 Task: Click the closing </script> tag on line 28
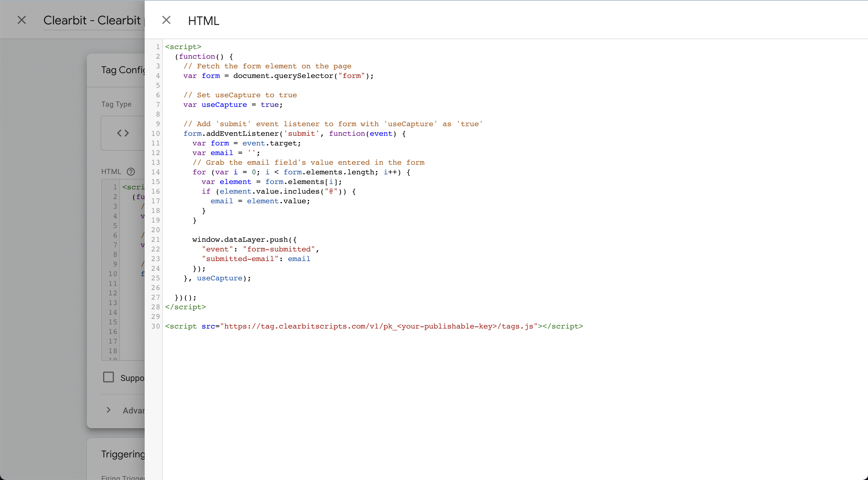point(185,307)
